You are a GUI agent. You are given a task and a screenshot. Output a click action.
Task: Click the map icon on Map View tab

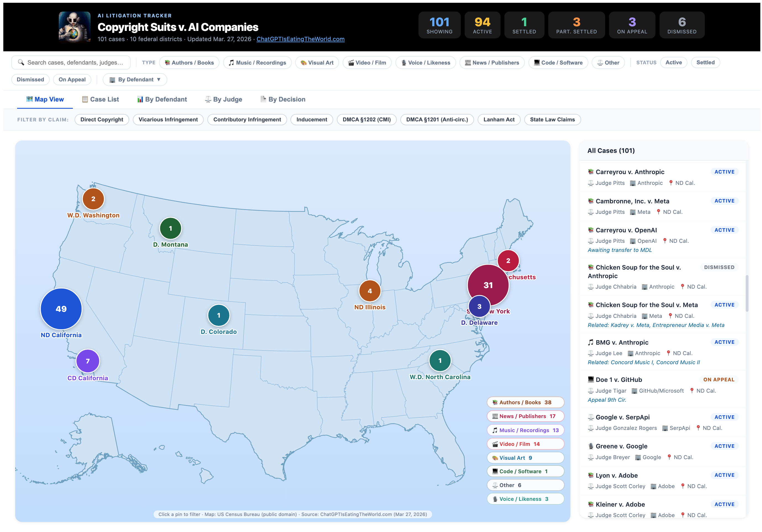click(x=30, y=99)
